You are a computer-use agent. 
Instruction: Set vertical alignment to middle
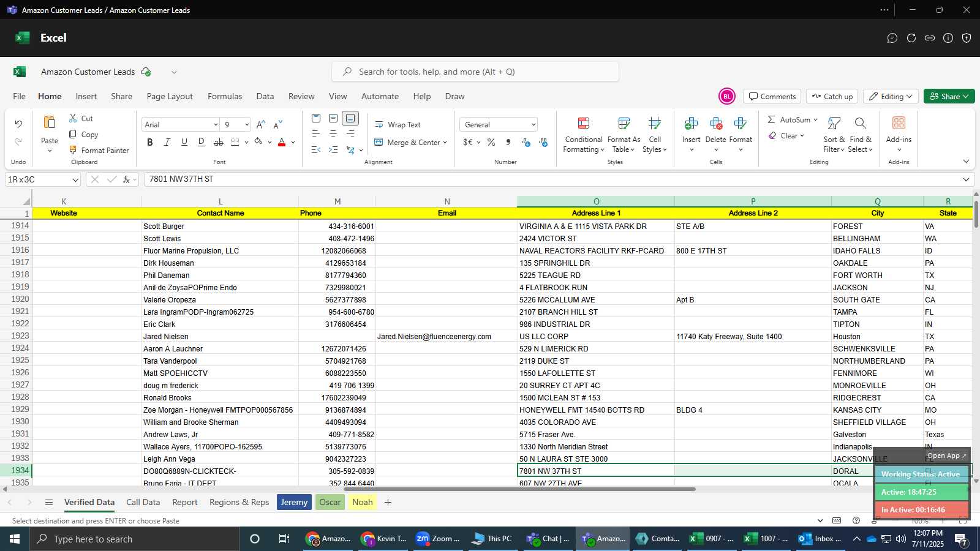coord(333,118)
